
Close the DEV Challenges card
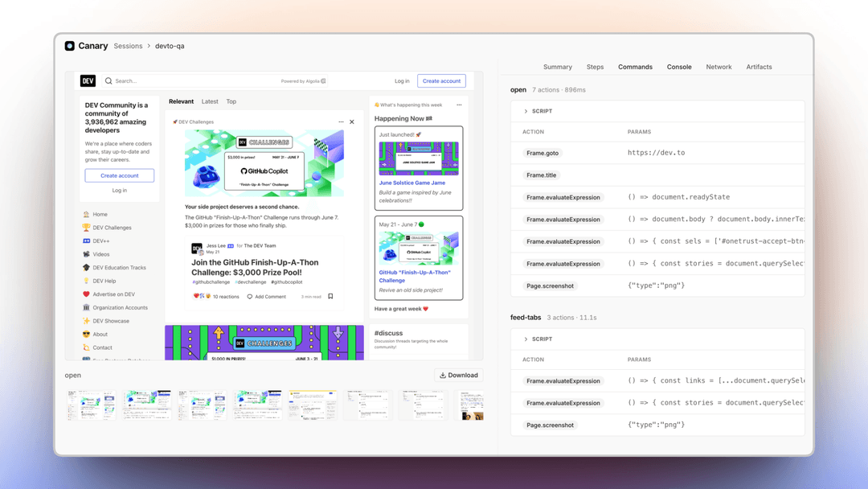351,121
